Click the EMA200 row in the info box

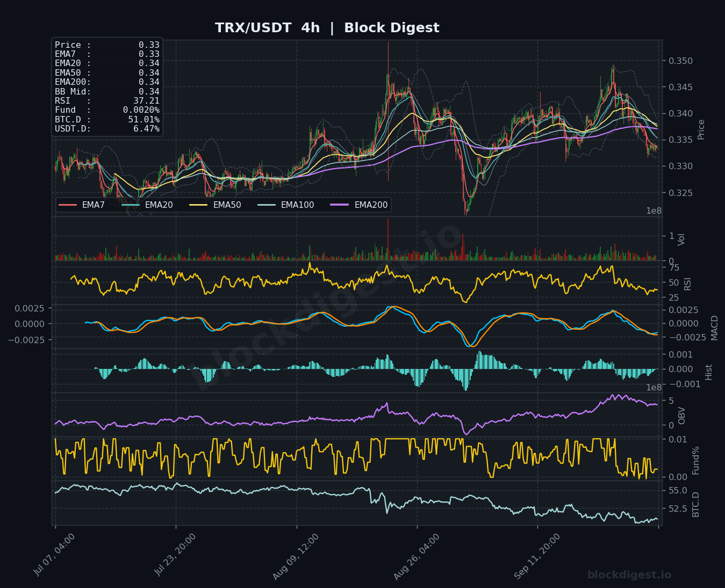pos(107,82)
